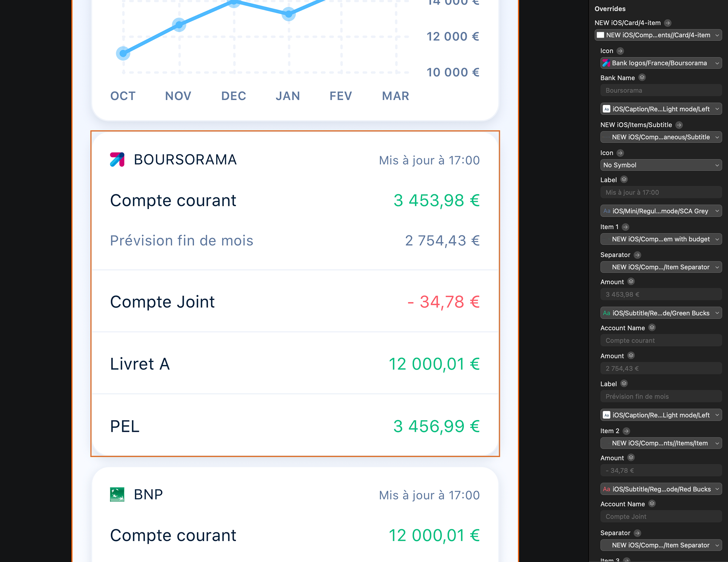The width and height of the screenshot is (728, 562).
Task: Select the - 34,78 € red amount on the canvas
Action: 444,302
